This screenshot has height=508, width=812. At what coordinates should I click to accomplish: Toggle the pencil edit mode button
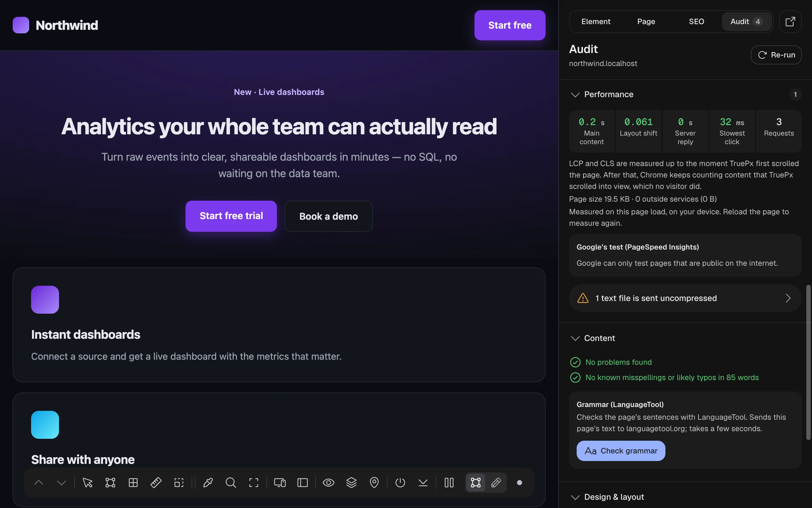click(496, 483)
